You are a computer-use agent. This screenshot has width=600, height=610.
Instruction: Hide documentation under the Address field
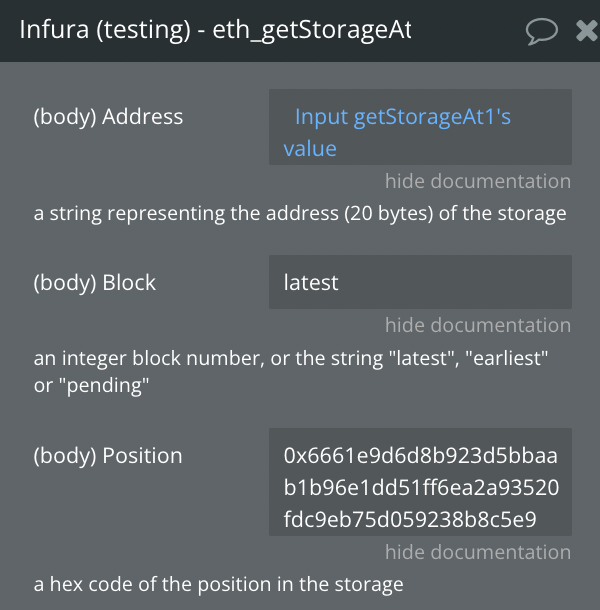[478, 181]
